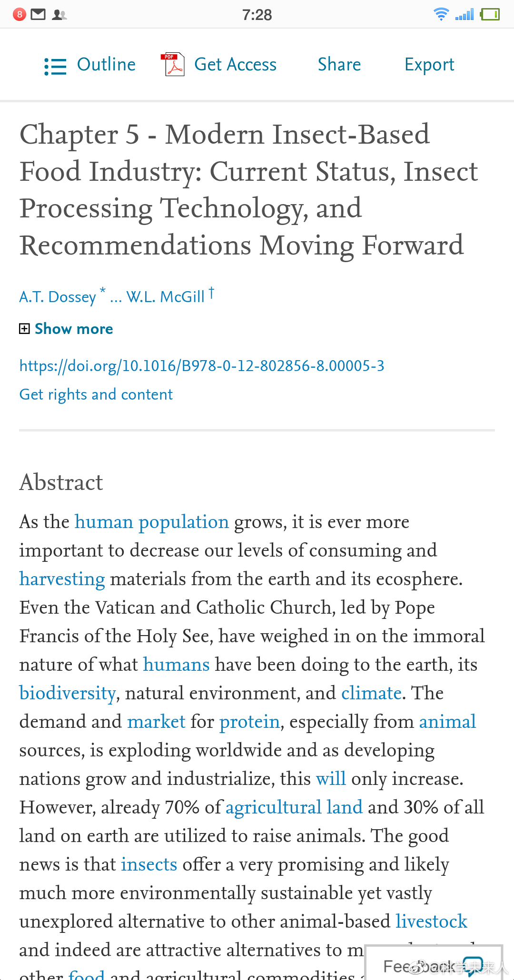Tap the contacts status bar icon

pyautogui.click(x=59, y=15)
